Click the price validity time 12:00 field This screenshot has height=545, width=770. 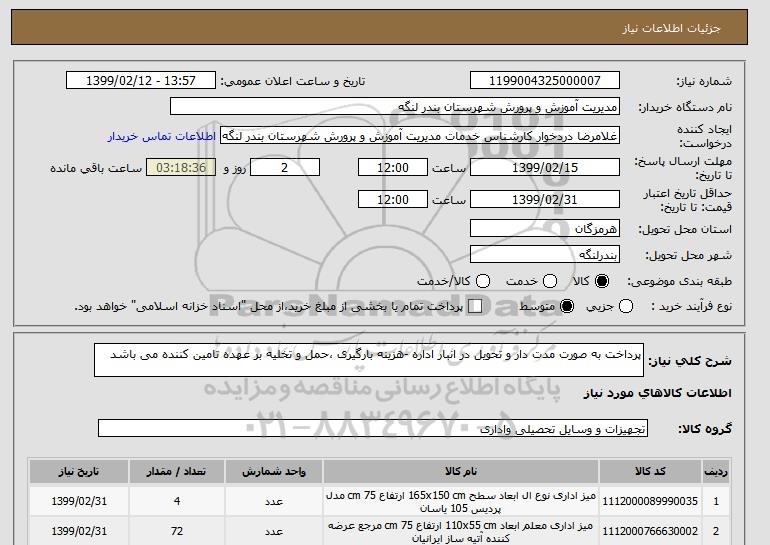click(393, 199)
